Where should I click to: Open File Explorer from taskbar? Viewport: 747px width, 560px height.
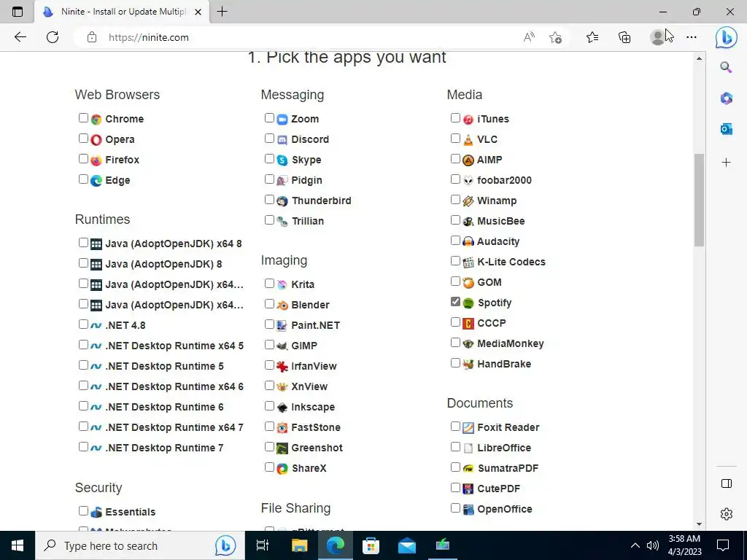point(299,545)
